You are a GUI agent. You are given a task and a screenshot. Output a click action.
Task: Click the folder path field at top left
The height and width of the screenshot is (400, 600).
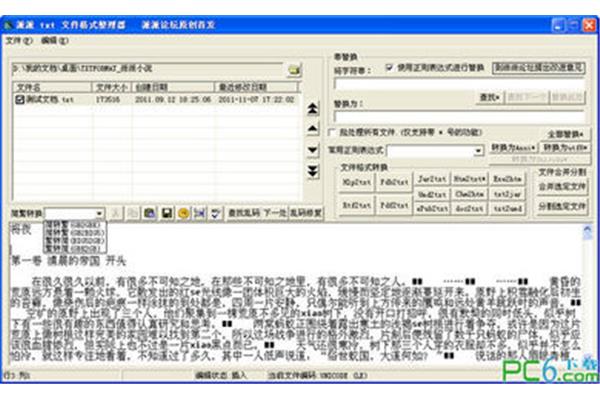pyautogui.click(x=147, y=69)
